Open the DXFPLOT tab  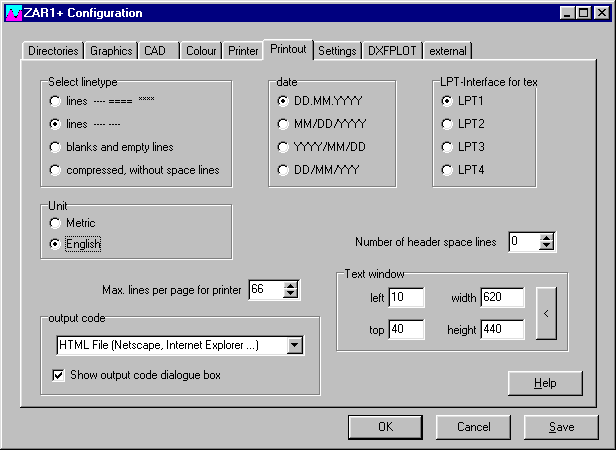(x=392, y=51)
